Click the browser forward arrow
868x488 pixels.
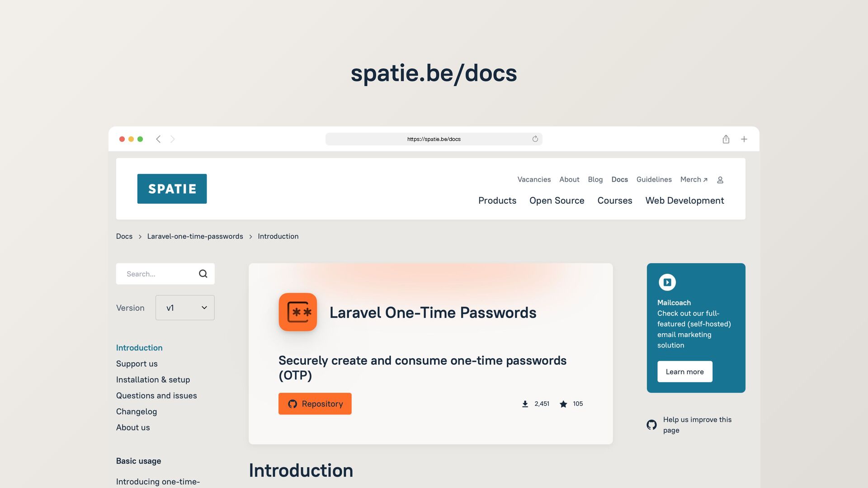(172, 139)
